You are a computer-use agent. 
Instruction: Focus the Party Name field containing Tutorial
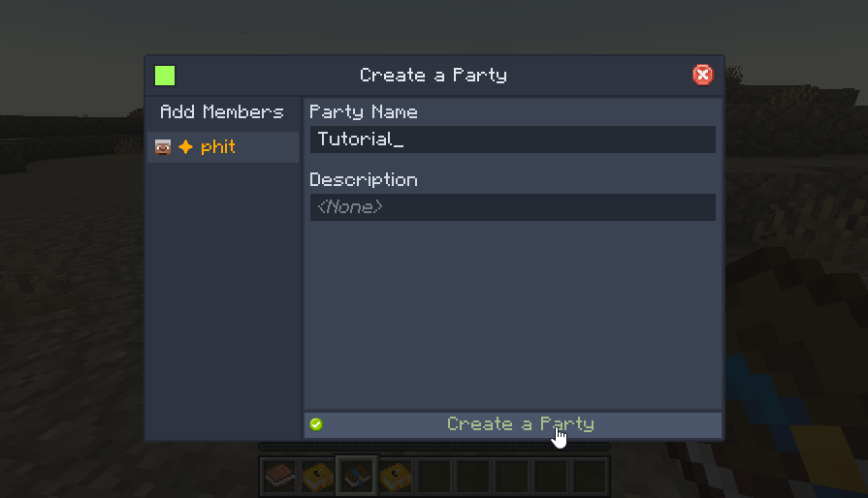[513, 140]
